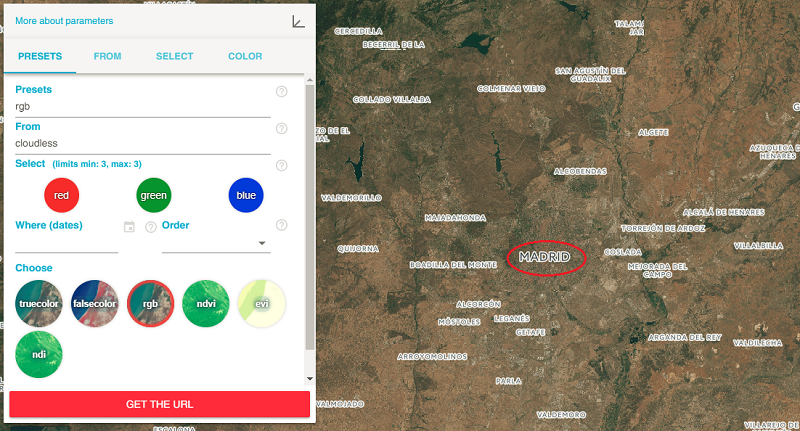The width and height of the screenshot is (800, 431).
Task: Click the panel scrollbar down arrow
Action: click(310, 378)
